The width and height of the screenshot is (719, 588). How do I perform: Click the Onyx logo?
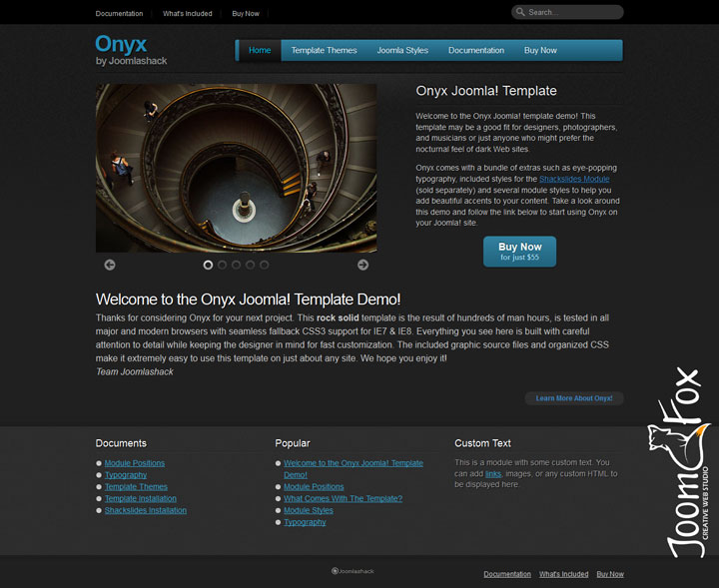coord(121,45)
